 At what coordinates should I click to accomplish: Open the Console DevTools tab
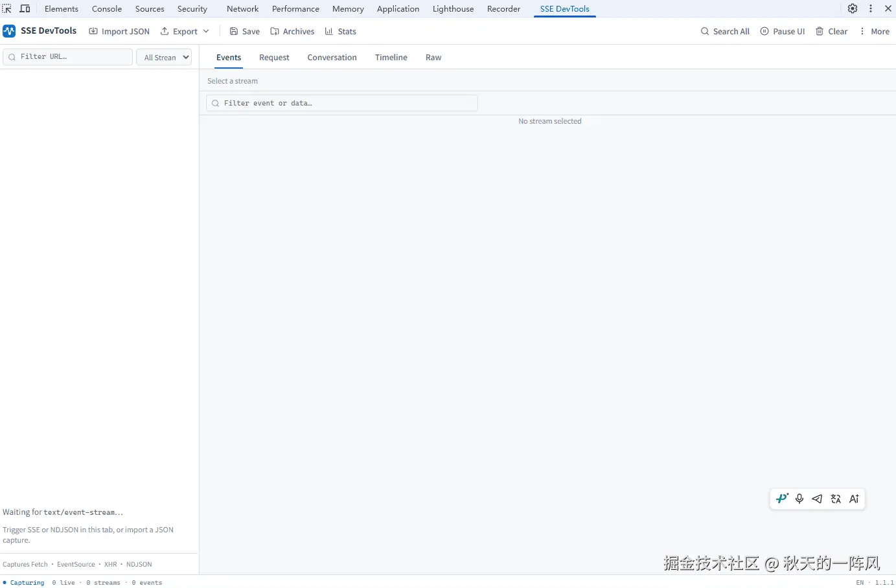tap(107, 8)
